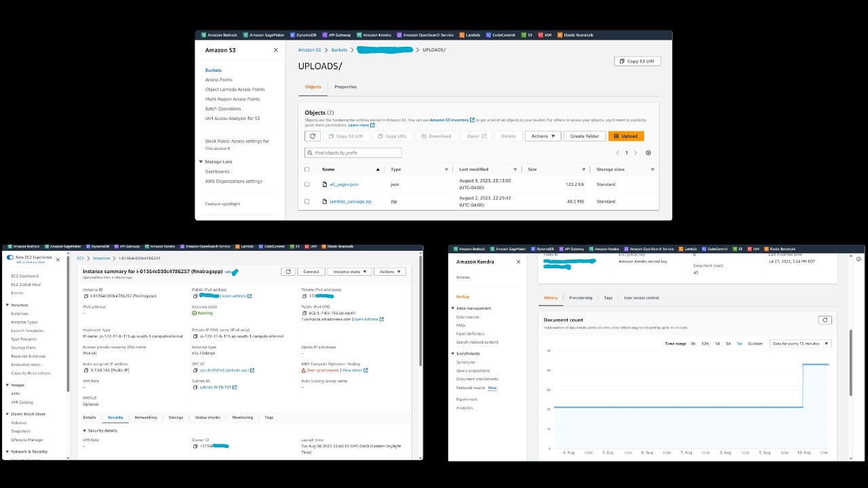Collapse the Data management section in Kendra
The image size is (868, 488).
tap(452, 308)
